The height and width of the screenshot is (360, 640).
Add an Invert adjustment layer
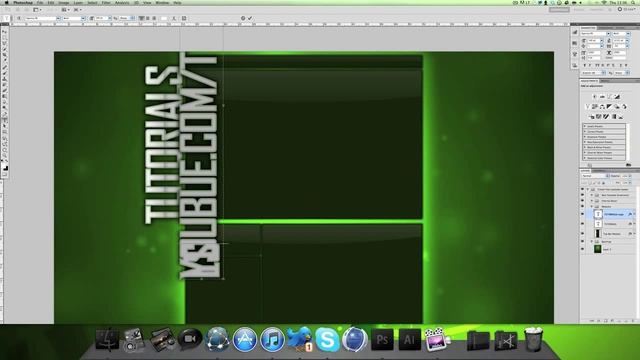click(591, 117)
